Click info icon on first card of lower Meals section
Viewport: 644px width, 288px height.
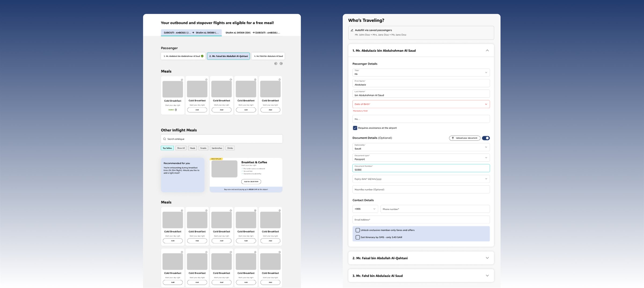(x=182, y=211)
